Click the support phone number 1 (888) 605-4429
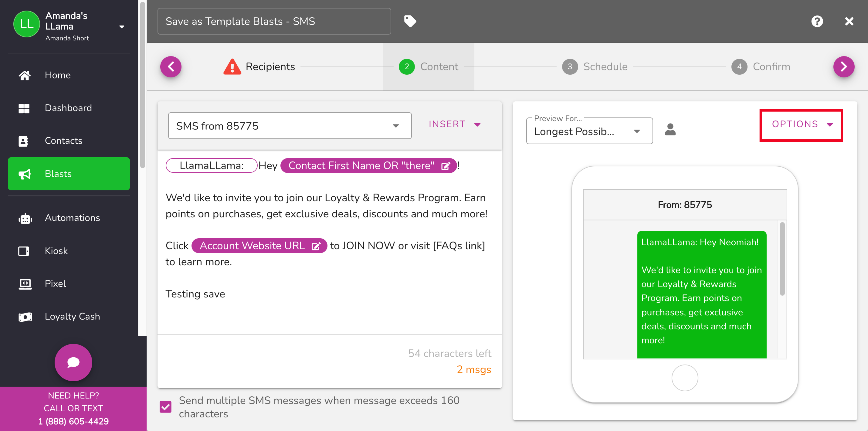Image resolution: width=868 pixels, height=431 pixels. coord(73,421)
